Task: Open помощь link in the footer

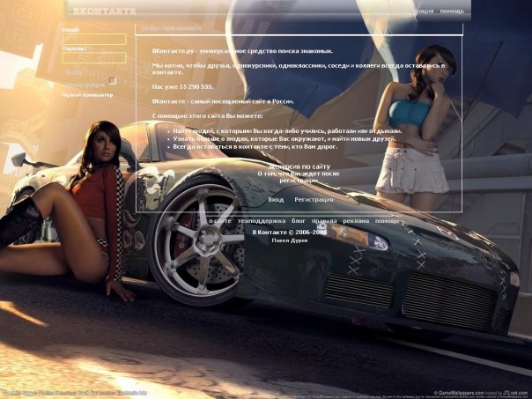Action: (388, 221)
